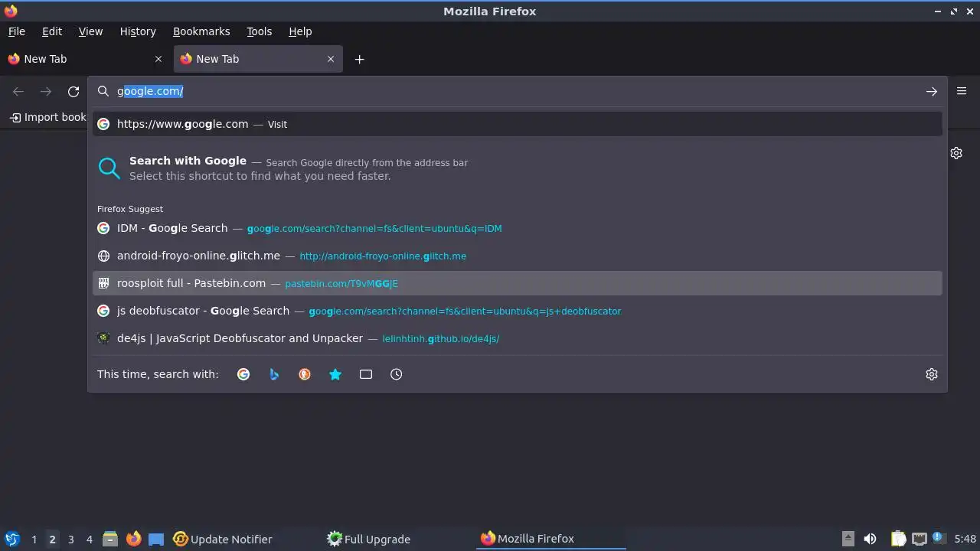This screenshot has width=980, height=551.
Task: Close the second New Tab
Action: [x=331, y=59]
